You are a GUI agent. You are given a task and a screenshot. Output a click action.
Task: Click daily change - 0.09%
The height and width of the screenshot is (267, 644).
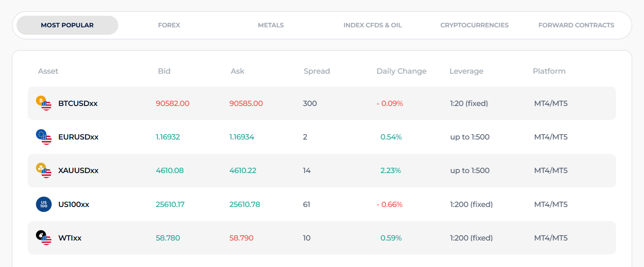(390, 103)
